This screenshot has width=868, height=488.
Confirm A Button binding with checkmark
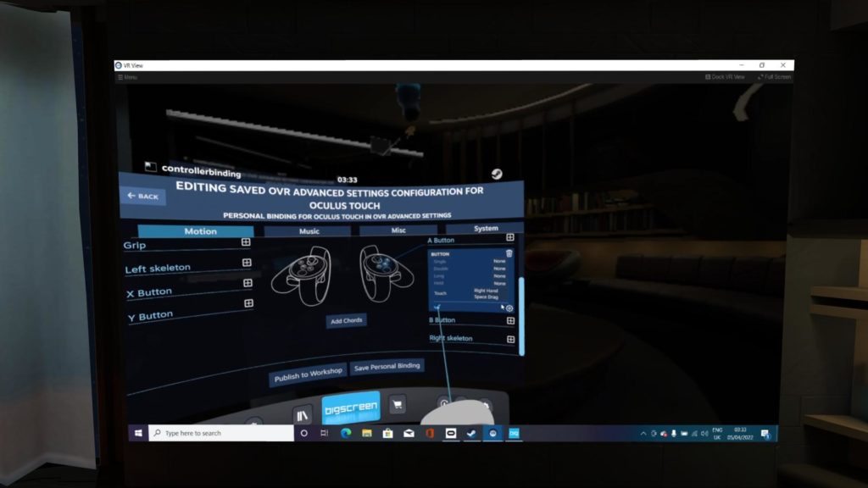(x=437, y=307)
